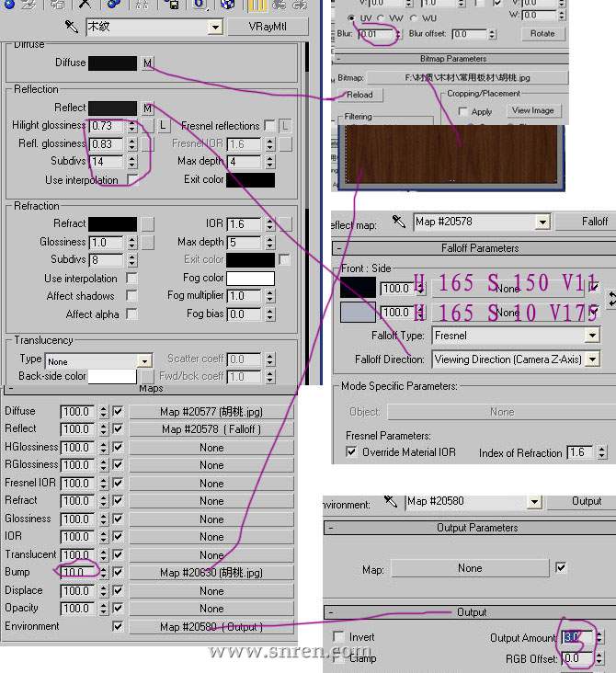
Task: Select the VW mapping radio button
Action: pos(382,18)
